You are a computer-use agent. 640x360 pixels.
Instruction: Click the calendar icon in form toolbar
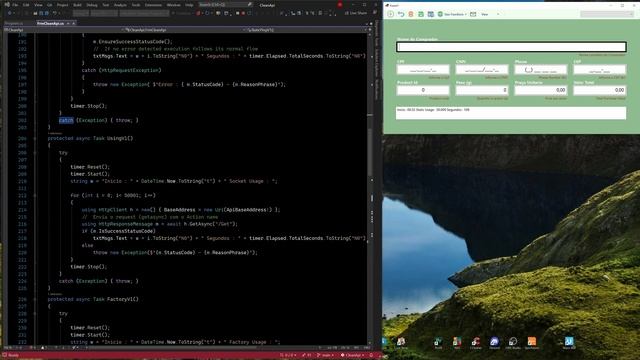(x=473, y=14)
